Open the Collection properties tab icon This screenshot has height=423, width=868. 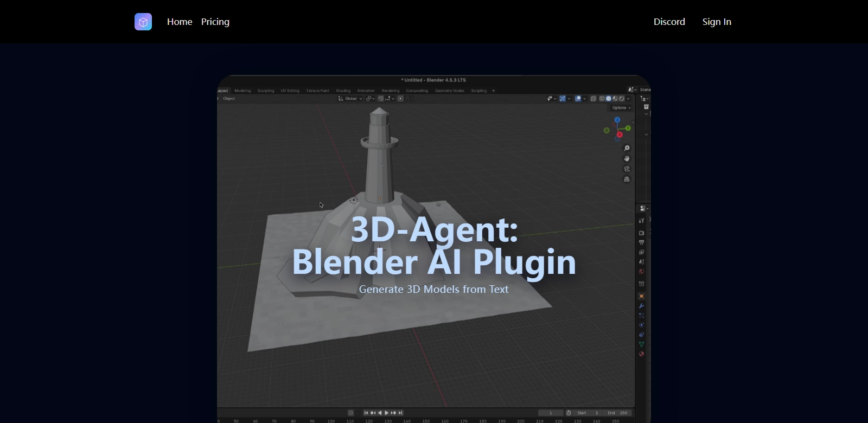tap(641, 284)
